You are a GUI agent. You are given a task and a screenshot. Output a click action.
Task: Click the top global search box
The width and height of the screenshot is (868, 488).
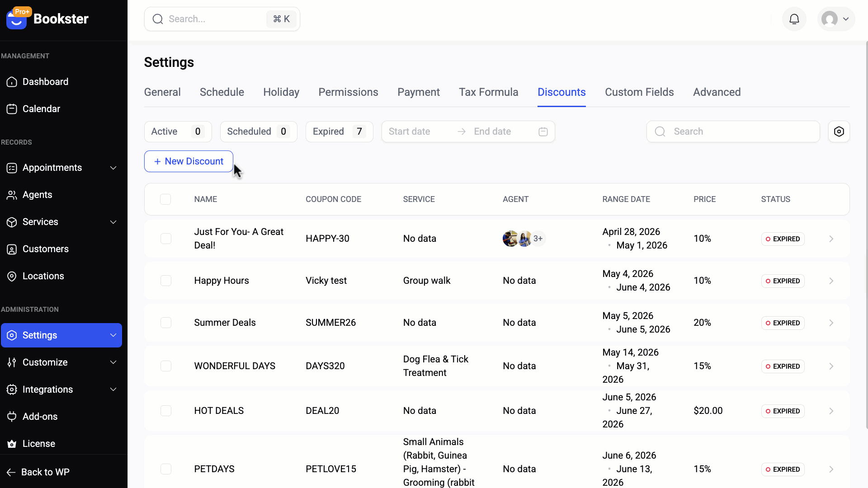222,19
